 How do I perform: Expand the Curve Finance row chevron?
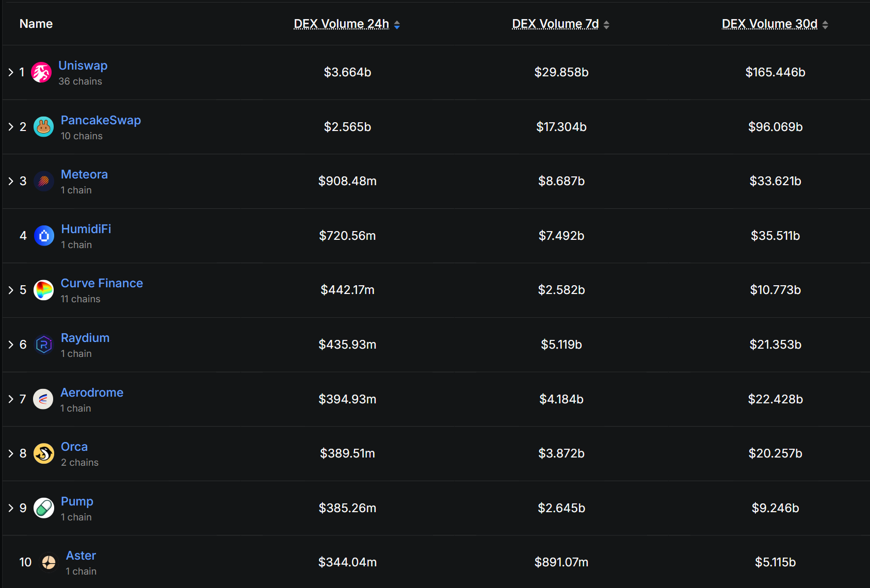coord(11,290)
